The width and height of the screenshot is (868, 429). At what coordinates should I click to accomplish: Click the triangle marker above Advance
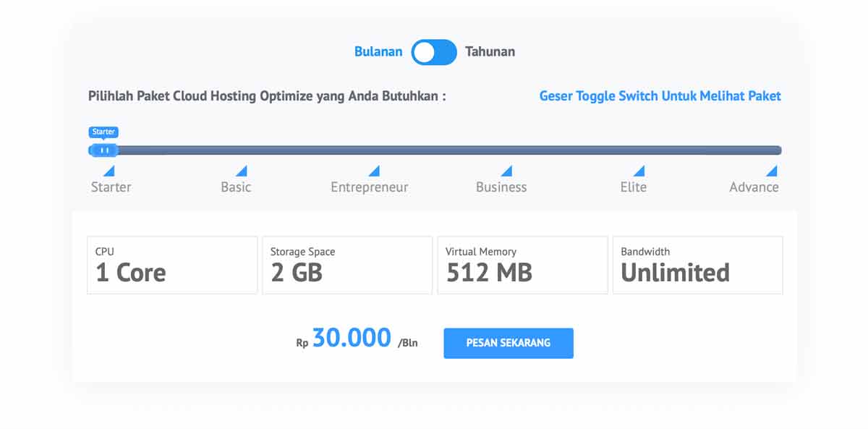tap(771, 171)
